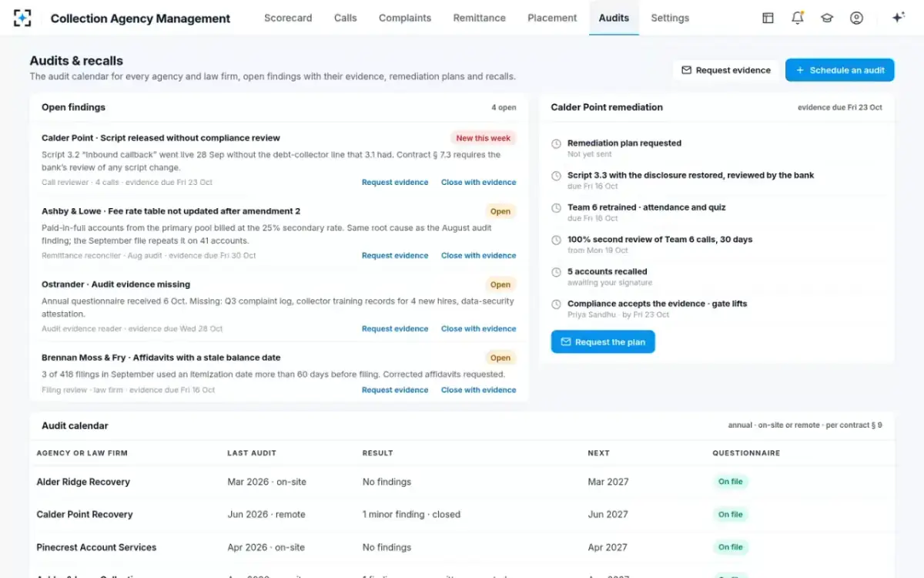Click the Request evidence header button

[726, 70]
